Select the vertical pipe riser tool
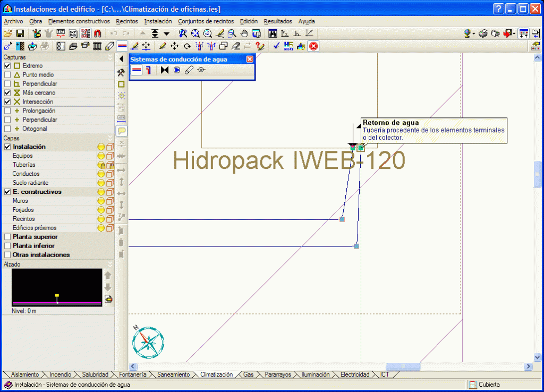This screenshot has height=392, width=544. (x=149, y=70)
